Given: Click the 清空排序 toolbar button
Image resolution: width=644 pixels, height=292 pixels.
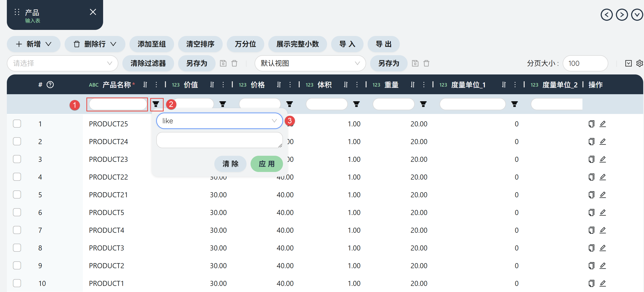Looking at the screenshot, I should pos(200,44).
